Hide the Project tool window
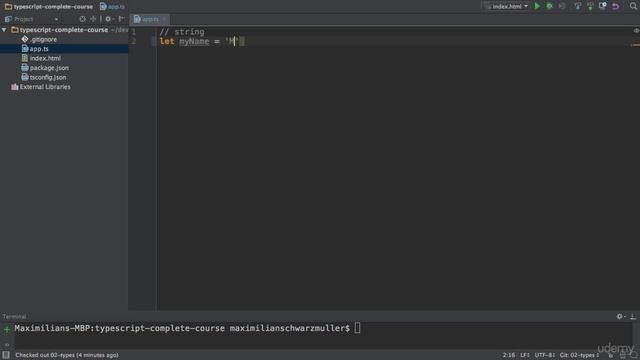The image size is (640, 360). click(121, 19)
